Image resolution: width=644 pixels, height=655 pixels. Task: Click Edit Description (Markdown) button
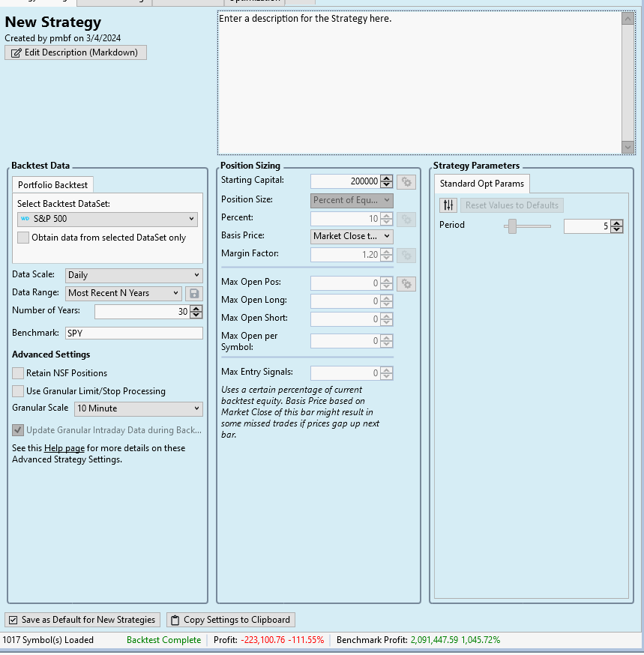76,52
